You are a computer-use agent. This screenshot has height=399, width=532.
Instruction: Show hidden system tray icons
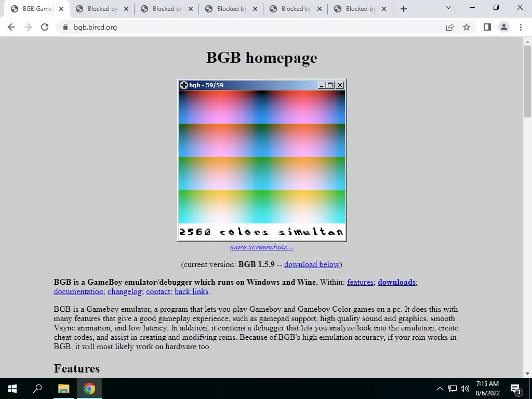pos(440,389)
